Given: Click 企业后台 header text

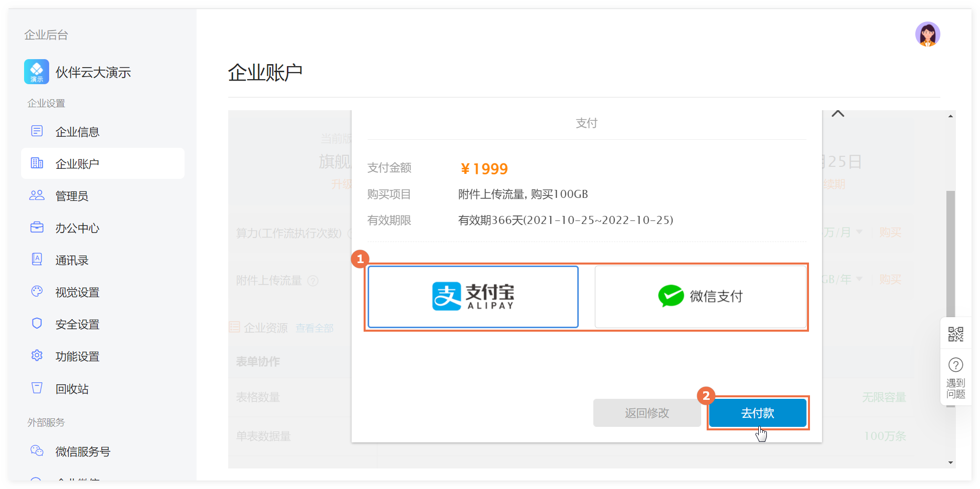Looking at the screenshot, I should (x=46, y=35).
